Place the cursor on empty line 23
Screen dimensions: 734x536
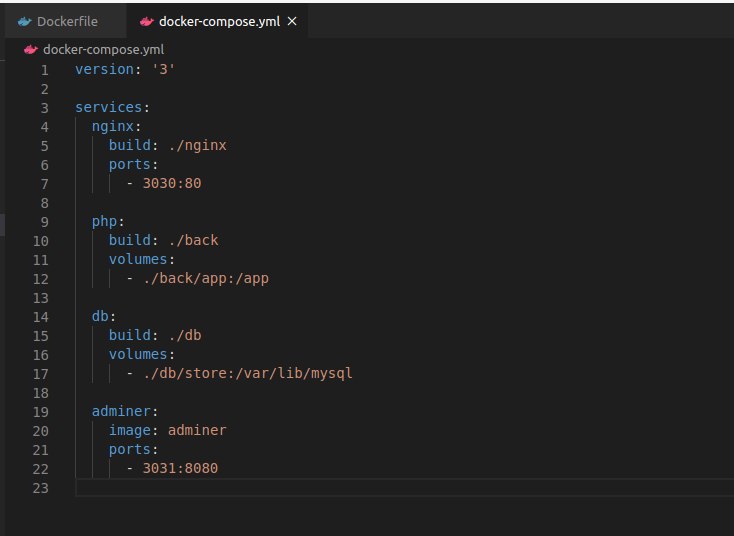[404, 488]
